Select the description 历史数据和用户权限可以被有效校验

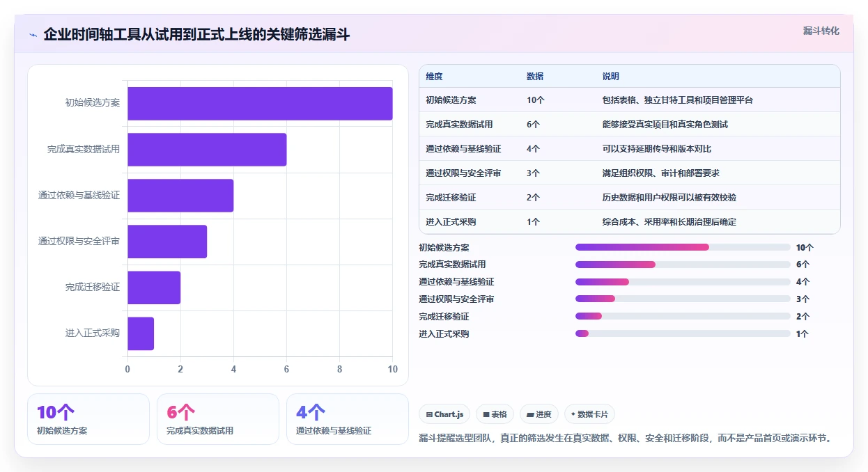669,198
